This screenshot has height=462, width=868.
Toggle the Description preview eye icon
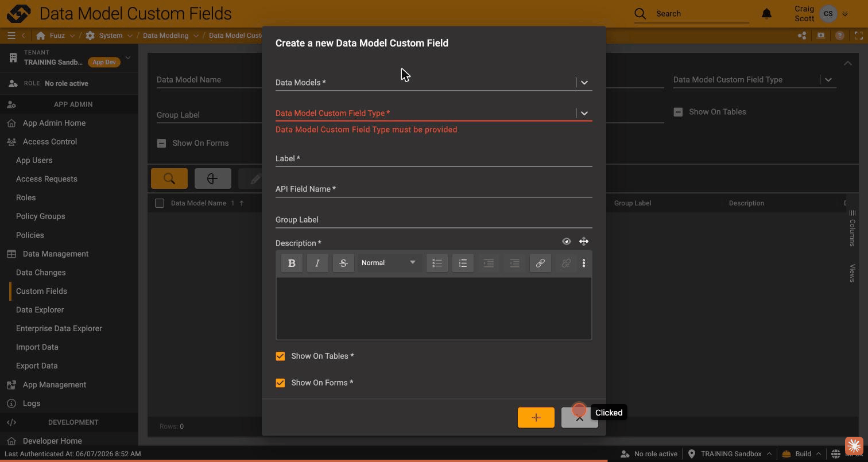pyautogui.click(x=567, y=242)
